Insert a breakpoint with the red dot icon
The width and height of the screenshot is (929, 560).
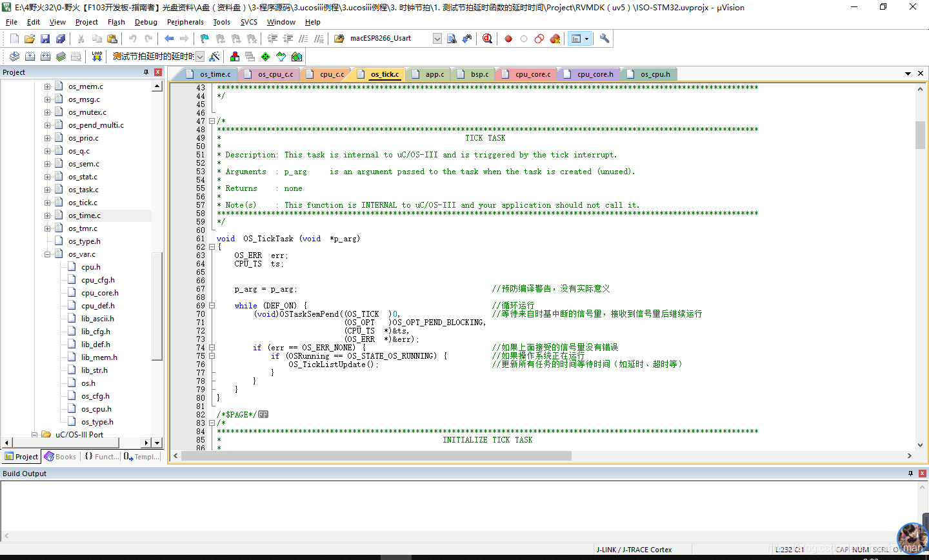(x=508, y=39)
